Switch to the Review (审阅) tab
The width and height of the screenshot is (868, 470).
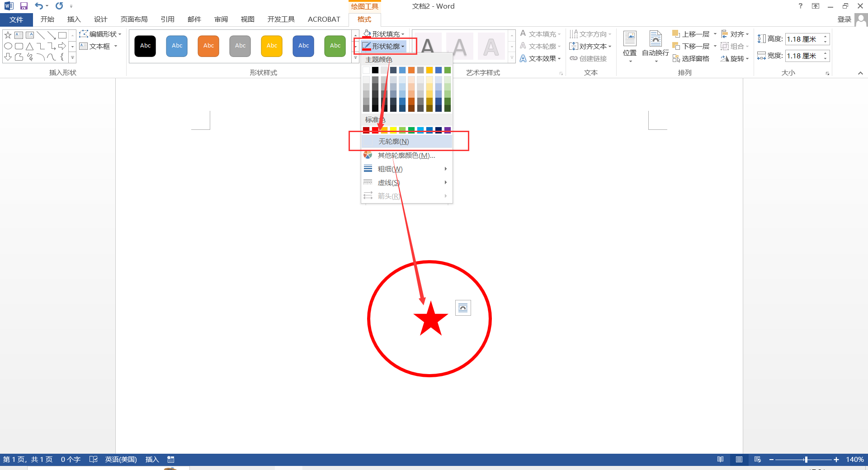point(221,19)
